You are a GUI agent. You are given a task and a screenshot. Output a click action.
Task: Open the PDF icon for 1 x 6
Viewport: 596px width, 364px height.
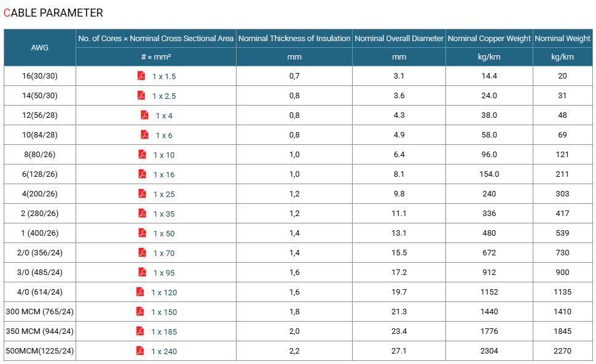coord(144,134)
